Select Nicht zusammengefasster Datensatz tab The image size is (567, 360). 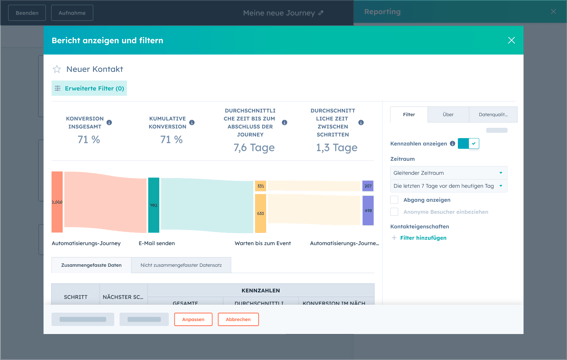[181, 265]
